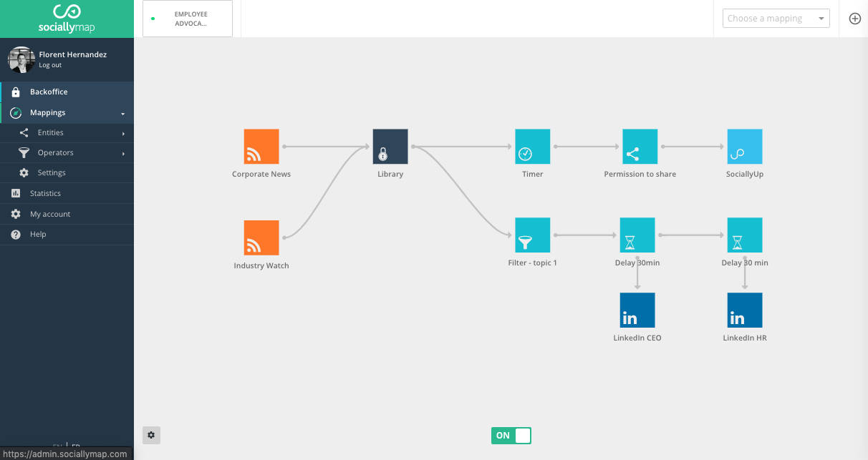This screenshot has width=868, height=460.
Task: Switch to the Employee Advoca... tab
Action: coord(188,19)
